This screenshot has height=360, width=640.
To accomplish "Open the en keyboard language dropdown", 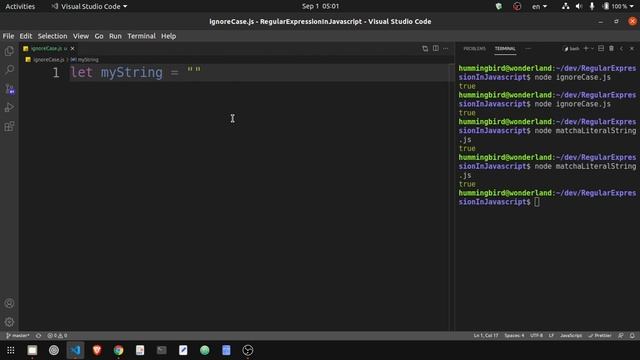I will pyautogui.click(x=539, y=7).
